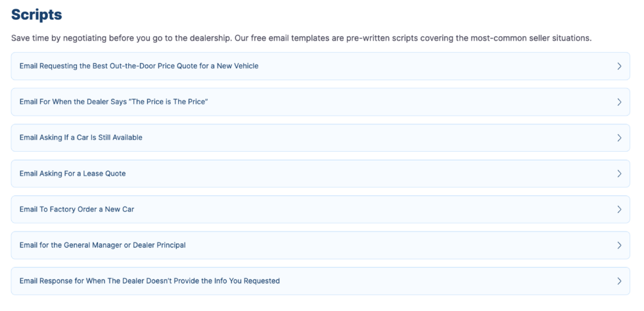Screen dimensions: 644x311
Task: Expand "The Price is The Price" email template
Action: pos(114,102)
